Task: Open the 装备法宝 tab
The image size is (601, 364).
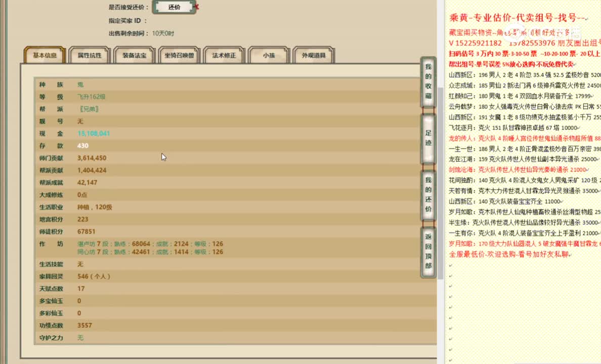Action: coord(135,55)
